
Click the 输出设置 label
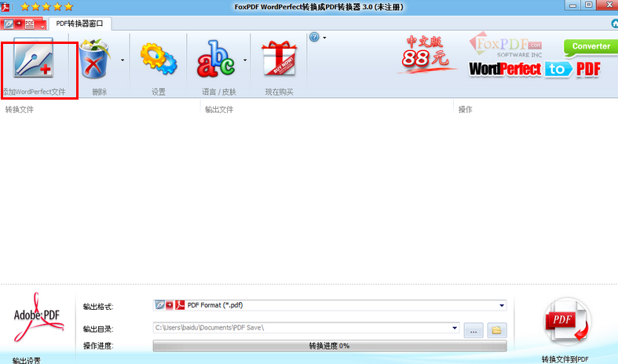click(27, 360)
